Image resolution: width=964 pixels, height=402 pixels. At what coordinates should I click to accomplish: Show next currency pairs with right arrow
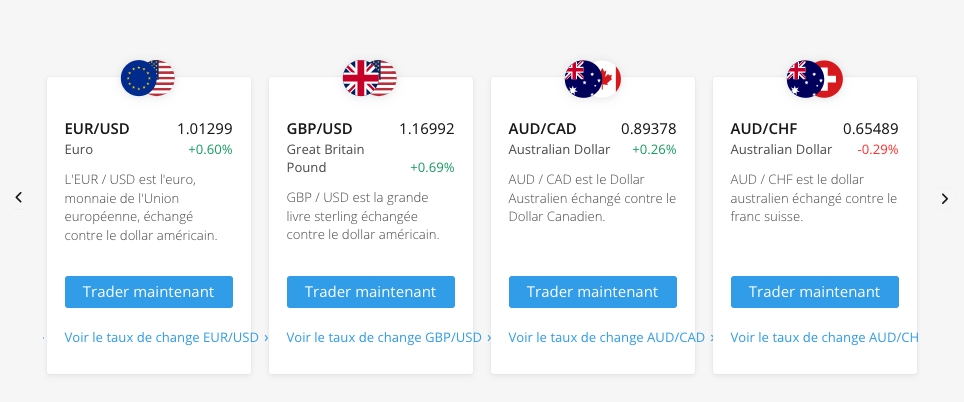tap(945, 199)
